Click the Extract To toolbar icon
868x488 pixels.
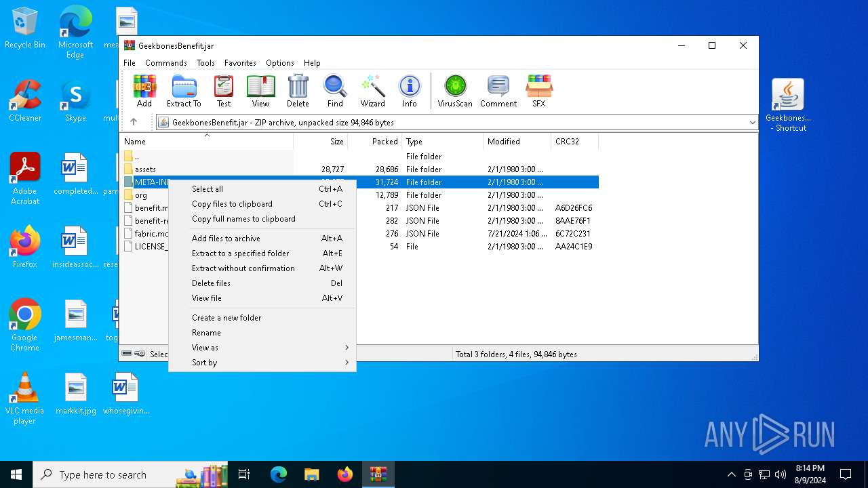coord(184,91)
